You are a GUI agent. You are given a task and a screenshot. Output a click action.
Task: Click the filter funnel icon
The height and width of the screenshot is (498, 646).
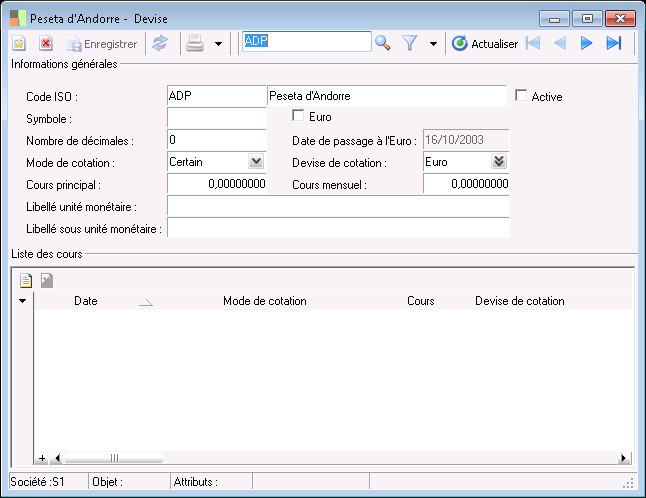pos(409,43)
